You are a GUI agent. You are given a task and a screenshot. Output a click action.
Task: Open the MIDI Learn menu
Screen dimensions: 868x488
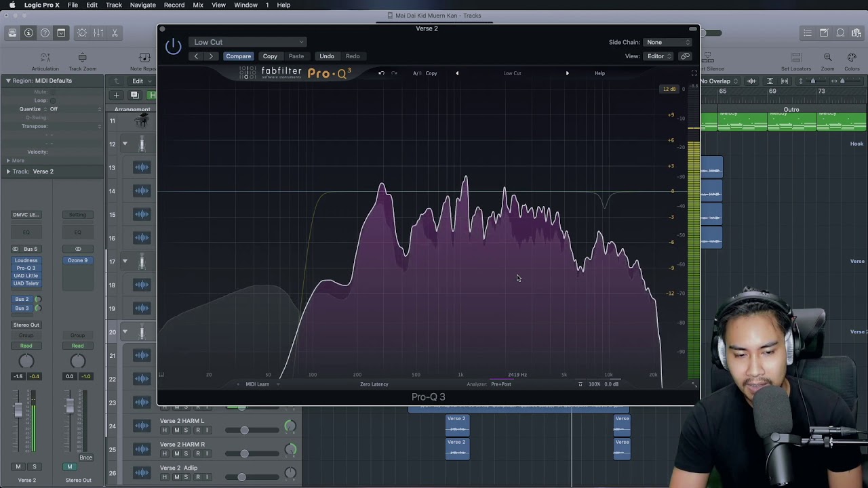coord(257,384)
